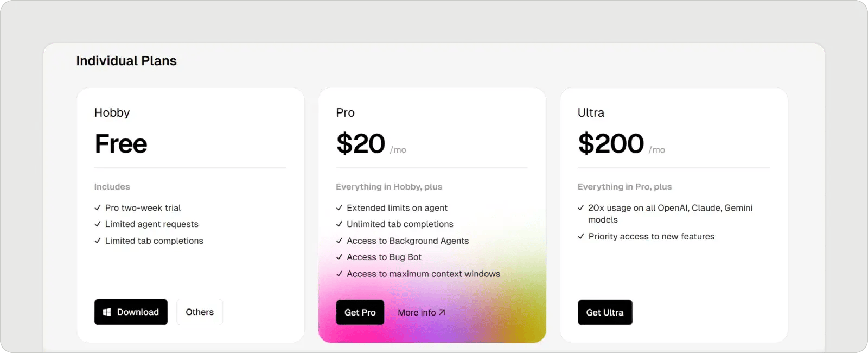This screenshot has width=868, height=353.
Task: Click the checkmark by Access to Background Agents
Action: click(339, 241)
